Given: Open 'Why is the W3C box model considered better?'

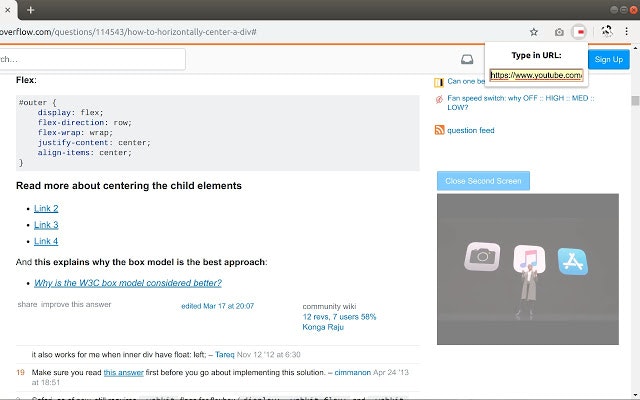Looking at the screenshot, I should [x=128, y=283].
